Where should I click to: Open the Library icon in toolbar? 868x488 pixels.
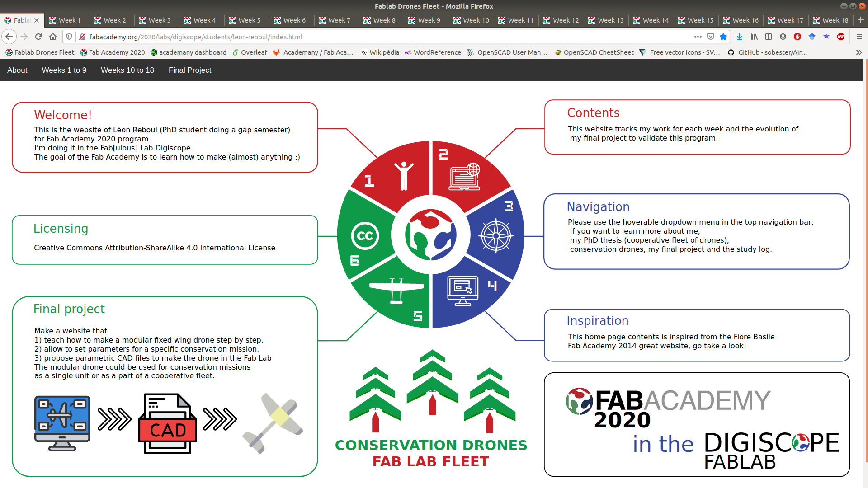click(754, 37)
